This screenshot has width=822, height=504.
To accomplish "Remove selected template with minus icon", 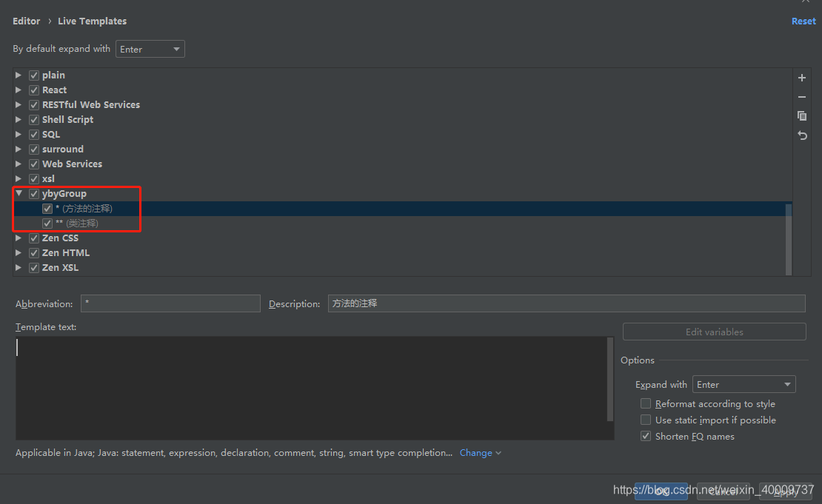I will click(x=801, y=97).
